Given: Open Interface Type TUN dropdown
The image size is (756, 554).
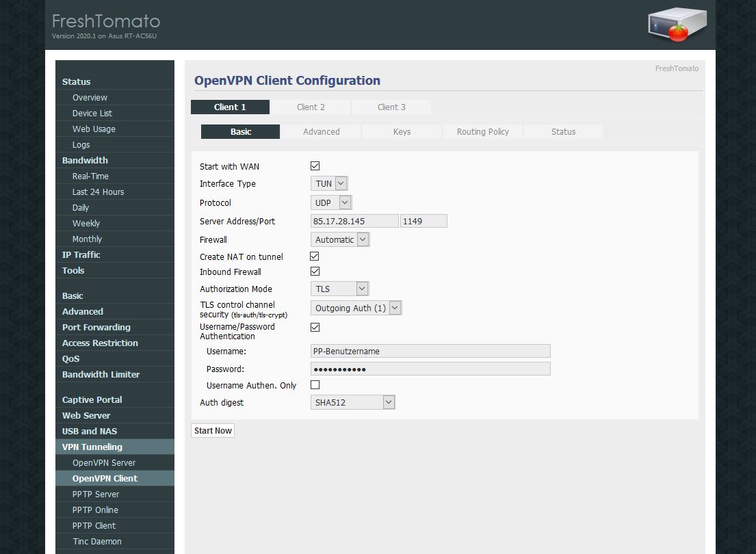Looking at the screenshot, I should click(329, 183).
